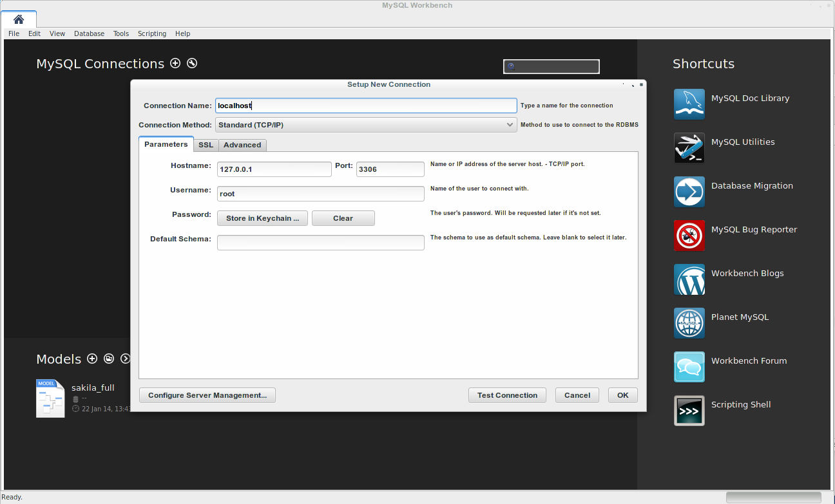Click the Home tab icon
The width and height of the screenshot is (835, 504).
pos(19,19)
